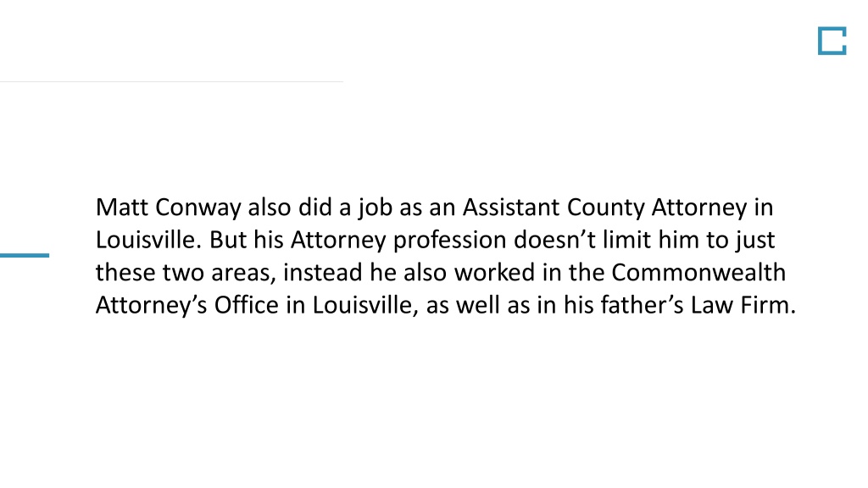
Task: Click the blue square logo icon
Action: click(x=832, y=41)
